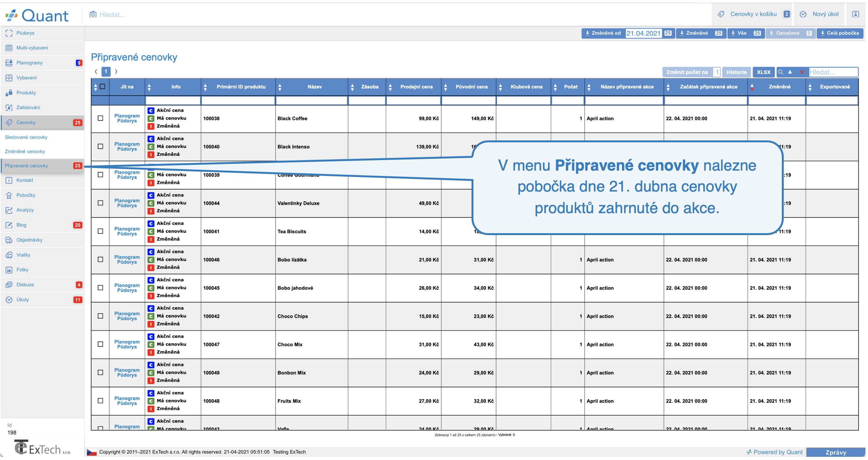Open the Historie button
Image resolution: width=868 pixels, height=460 pixels.
point(736,72)
